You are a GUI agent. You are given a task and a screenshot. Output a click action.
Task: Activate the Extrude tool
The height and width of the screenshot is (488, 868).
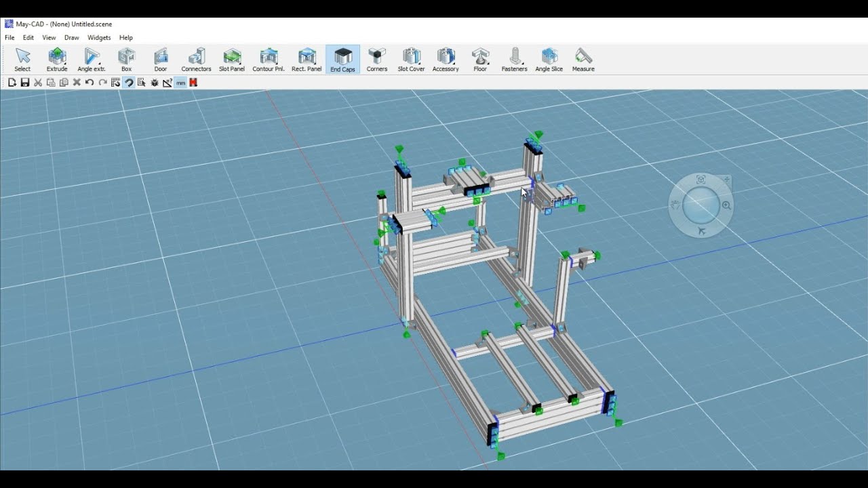pos(57,60)
